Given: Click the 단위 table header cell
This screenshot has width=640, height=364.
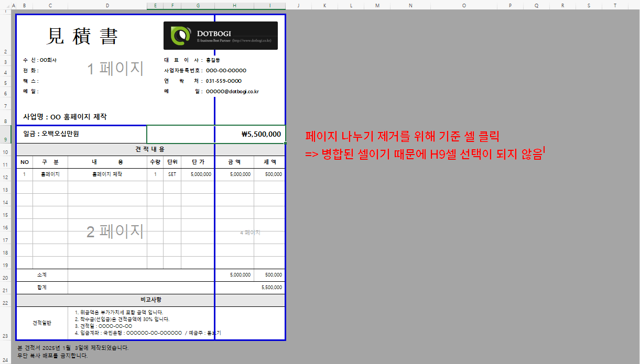Looking at the screenshot, I should pyautogui.click(x=172, y=162).
